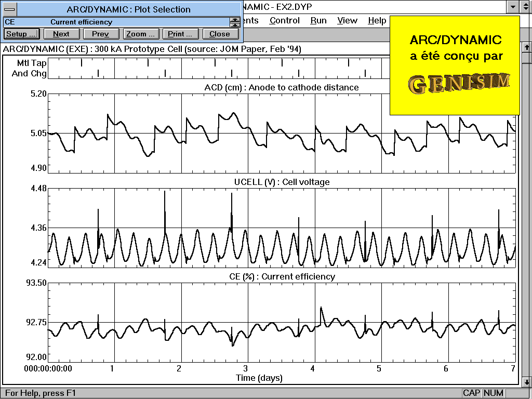Open the Control menu
The width and height of the screenshot is (532, 399).
click(x=285, y=21)
